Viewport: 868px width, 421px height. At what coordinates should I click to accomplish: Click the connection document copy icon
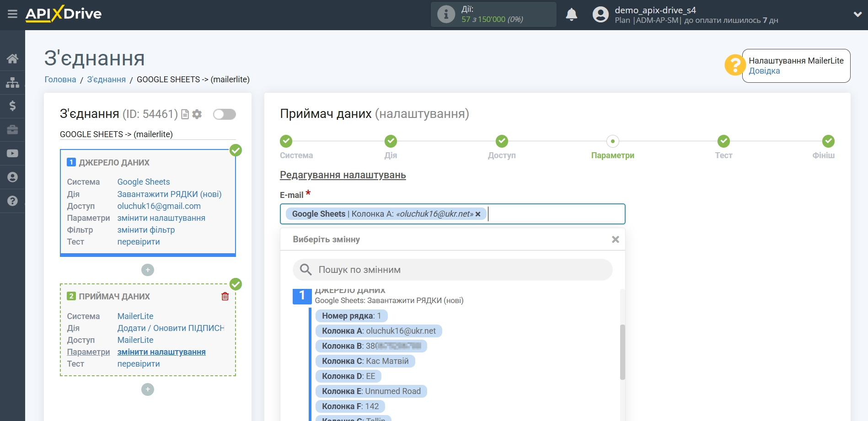pyautogui.click(x=185, y=114)
